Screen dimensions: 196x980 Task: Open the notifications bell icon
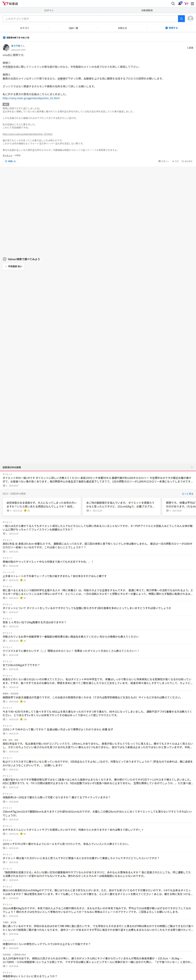click(x=180, y=3)
